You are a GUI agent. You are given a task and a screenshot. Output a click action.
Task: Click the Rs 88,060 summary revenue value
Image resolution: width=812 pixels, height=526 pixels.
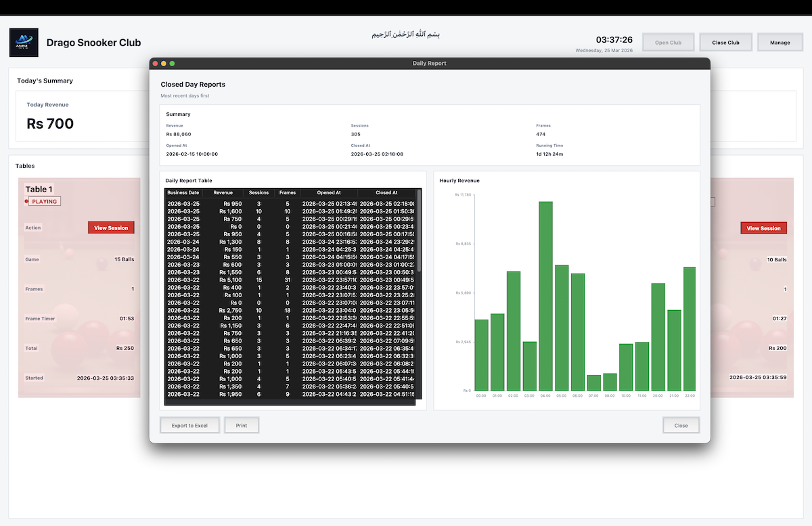coord(179,134)
